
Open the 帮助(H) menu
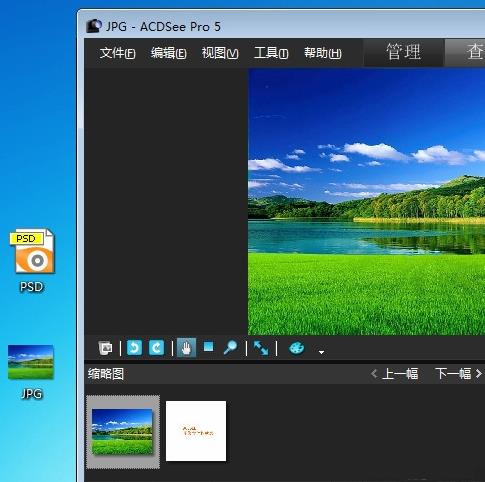pyautogui.click(x=323, y=53)
